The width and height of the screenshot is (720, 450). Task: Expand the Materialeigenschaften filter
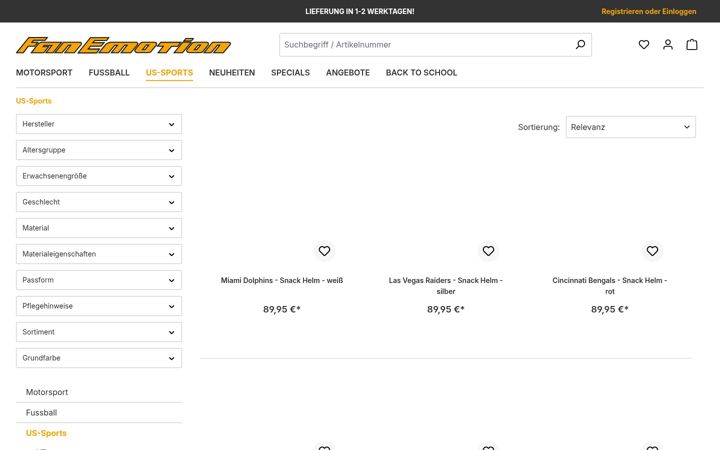click(x=99, y=254)
